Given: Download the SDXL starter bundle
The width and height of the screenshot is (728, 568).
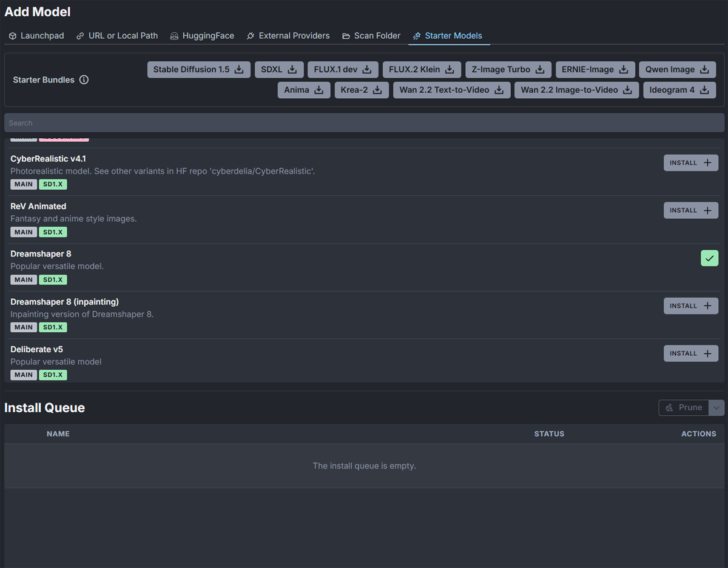Looking at the screenshot, I should (x=279, y=70).
